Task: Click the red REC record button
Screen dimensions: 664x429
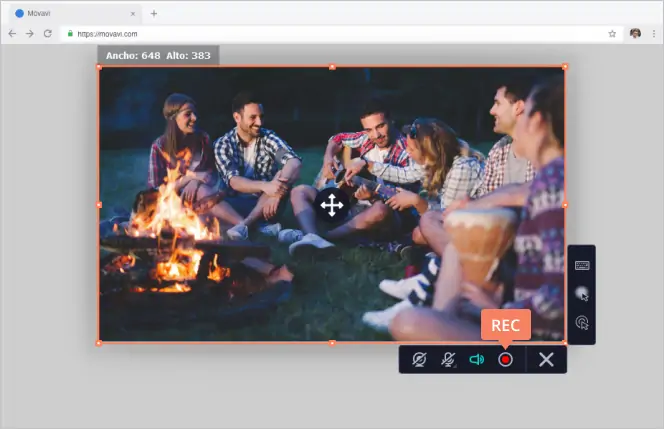Action: [x=505, y=360]
